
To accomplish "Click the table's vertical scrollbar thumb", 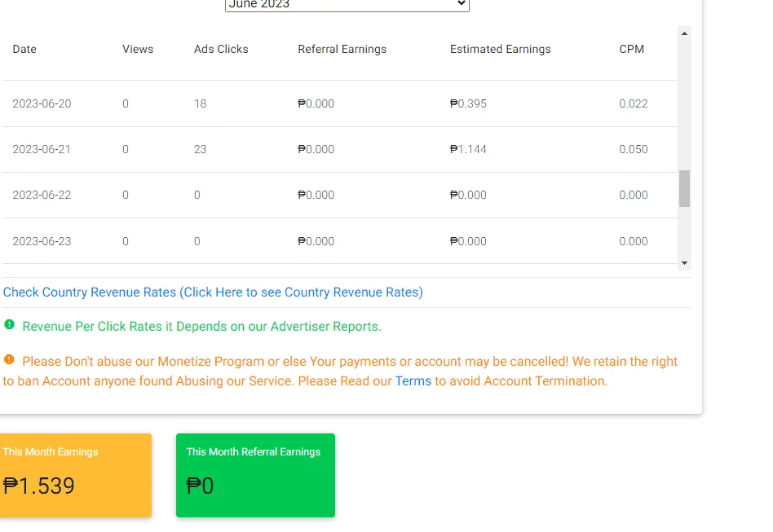I will (684, 189).
